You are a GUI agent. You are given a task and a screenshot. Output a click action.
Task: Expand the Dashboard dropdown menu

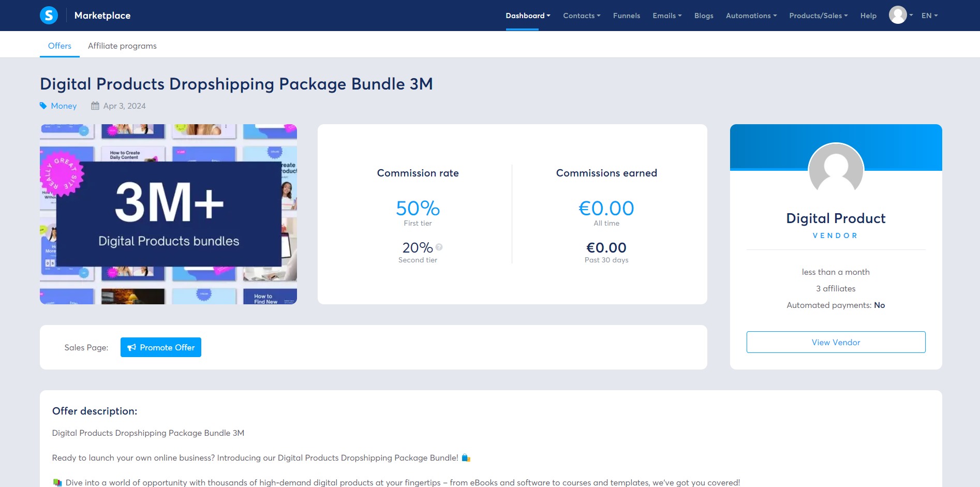pos(528,16)
